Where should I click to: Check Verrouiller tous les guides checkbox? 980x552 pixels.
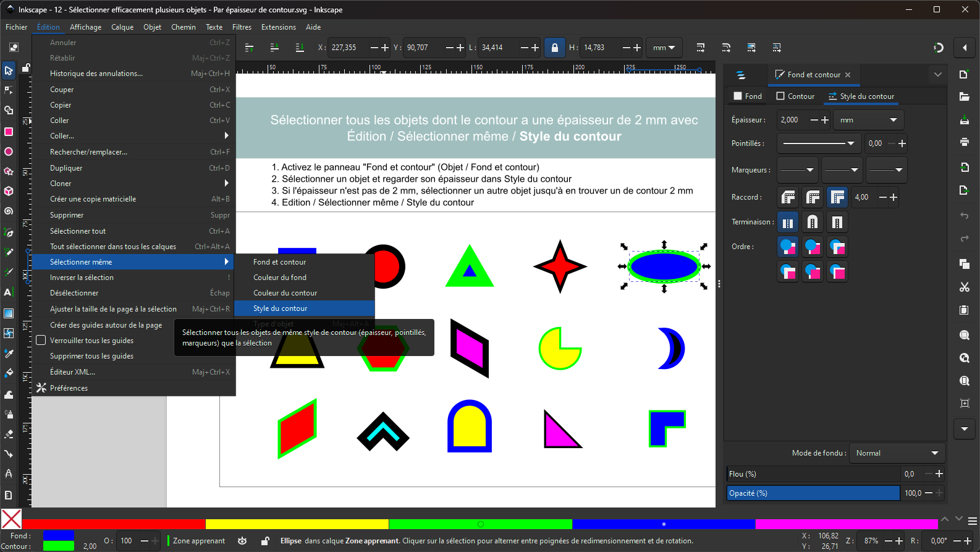[41, 340]
